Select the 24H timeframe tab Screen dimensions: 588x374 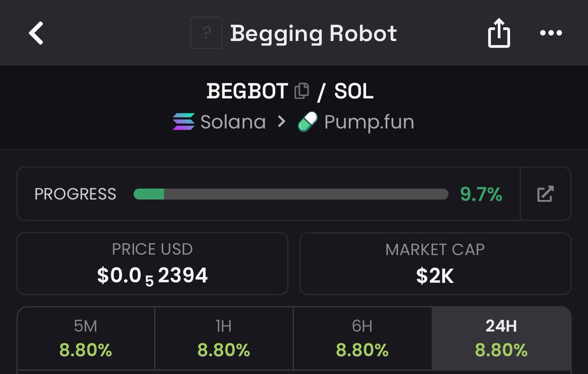click(x=501, y=338)
